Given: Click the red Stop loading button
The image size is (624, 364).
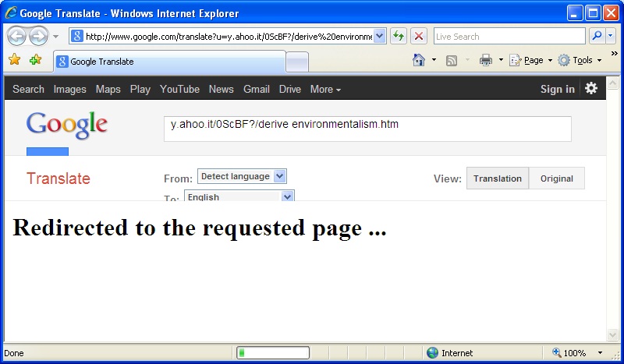Looking at the screenshot, I should click(x=419, y=37).
